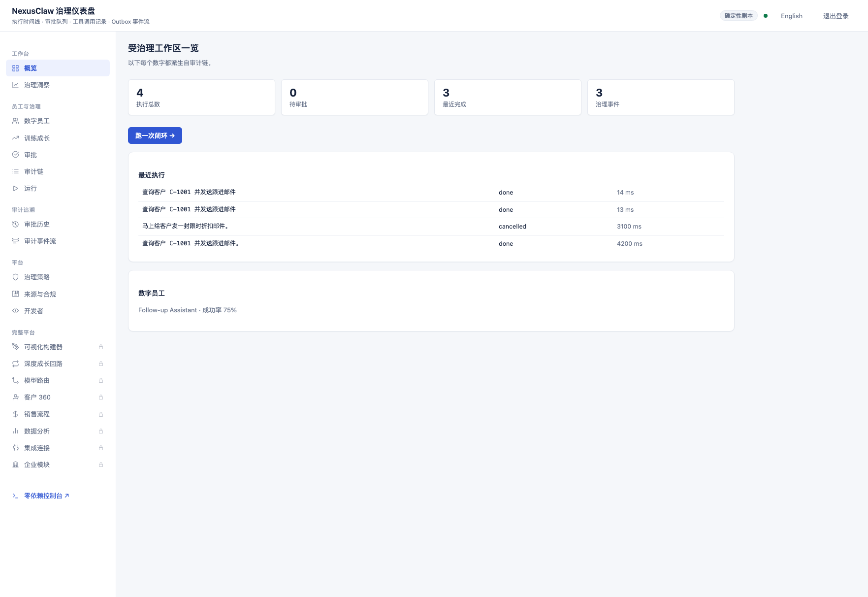Viewport: 868px width, 597px height.
Task: Click the cancelled status text
Action: [513, 227]
